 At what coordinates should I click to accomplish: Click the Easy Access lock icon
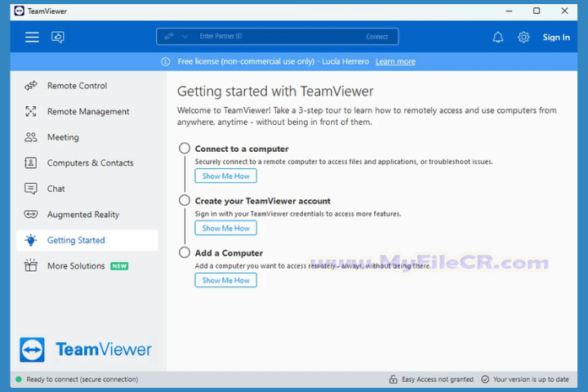393,379
